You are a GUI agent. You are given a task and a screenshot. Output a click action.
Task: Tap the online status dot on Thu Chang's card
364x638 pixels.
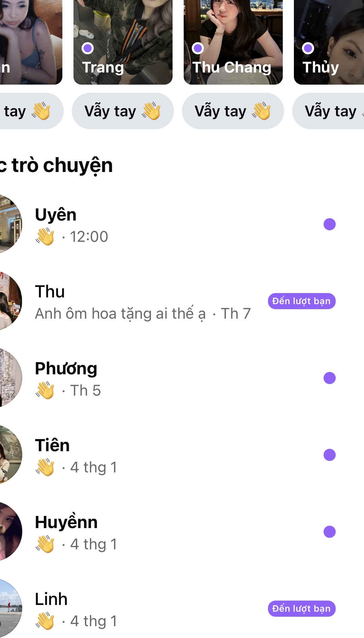coord(198,48)
